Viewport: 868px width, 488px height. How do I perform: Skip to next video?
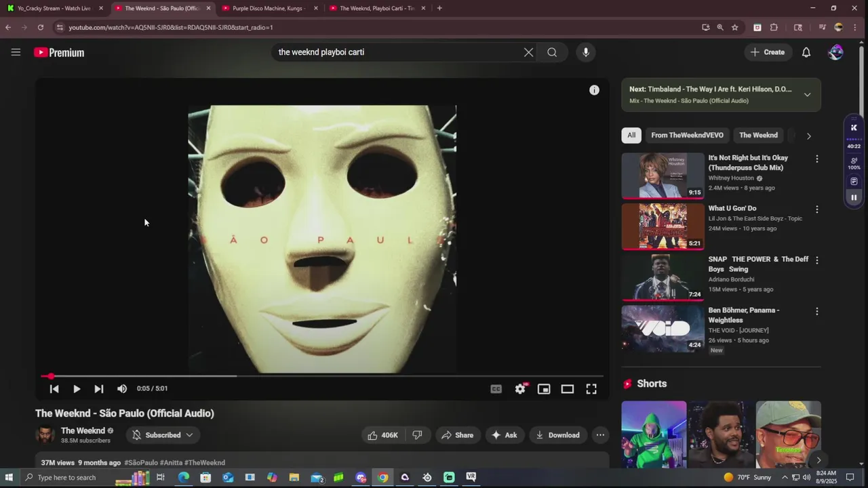click(99, 388)
